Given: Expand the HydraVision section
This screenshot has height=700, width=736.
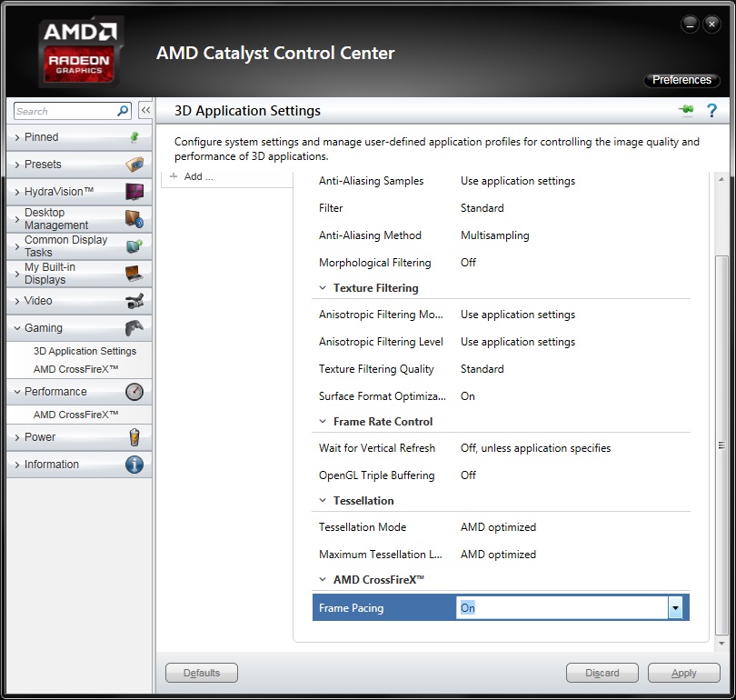Looking at the screenshot, I should point(17,192).
